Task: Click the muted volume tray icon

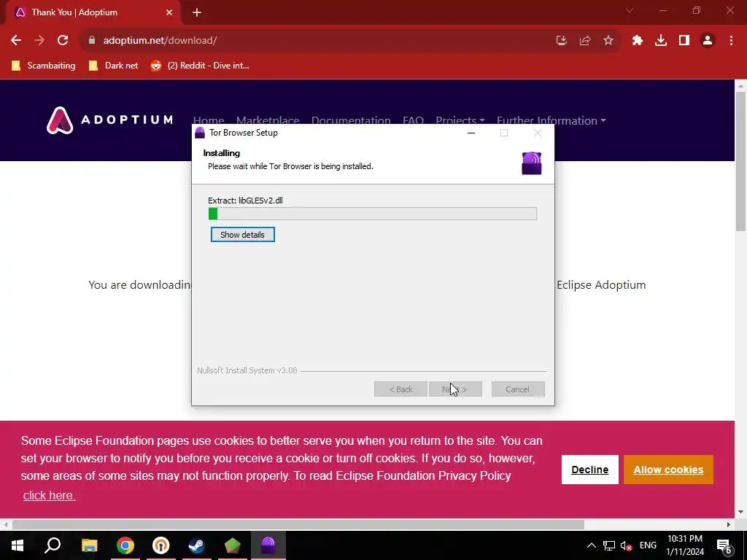Action: point(627,545)
